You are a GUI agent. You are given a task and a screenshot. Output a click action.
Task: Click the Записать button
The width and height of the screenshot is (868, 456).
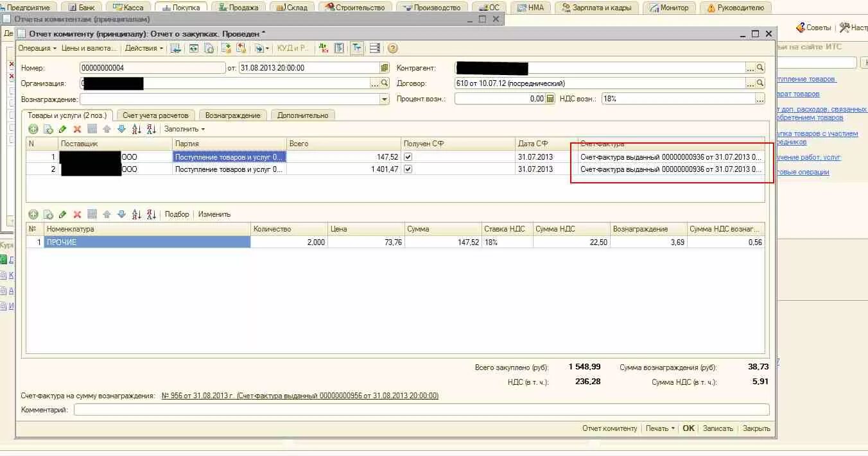[x=718, y=428]
